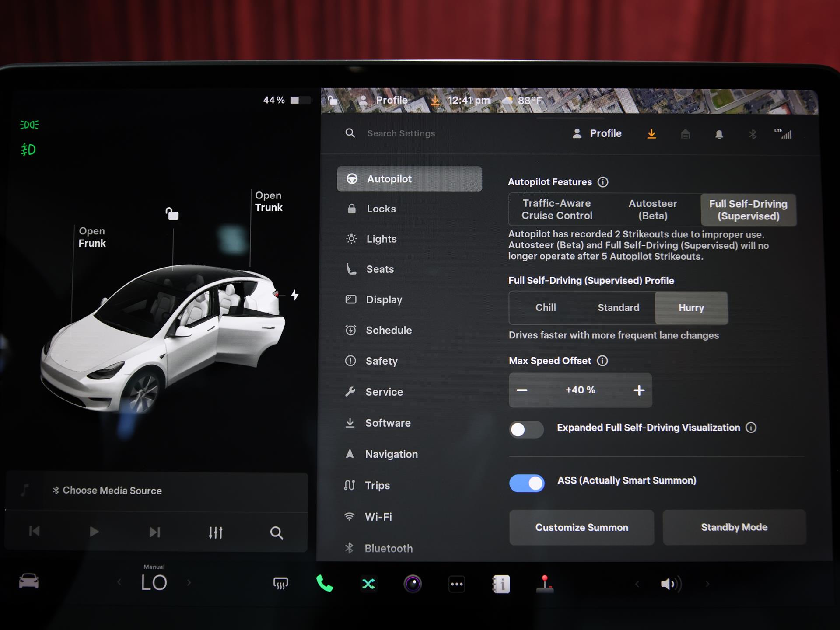The height and width of the screenshot is (630, 840).
Task: Tap the lock icon in the map status bar
Action: click(x=332, y=100)
